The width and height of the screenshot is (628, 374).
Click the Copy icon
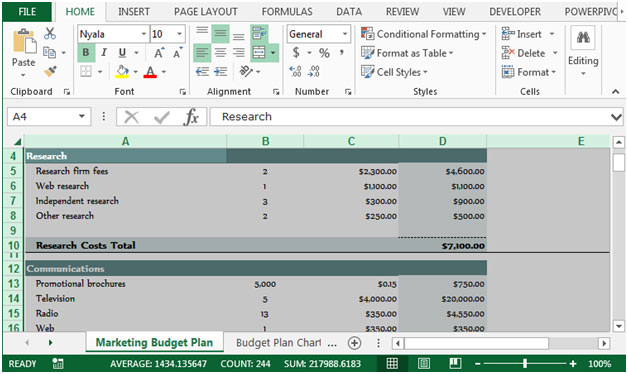click(49, 52)
